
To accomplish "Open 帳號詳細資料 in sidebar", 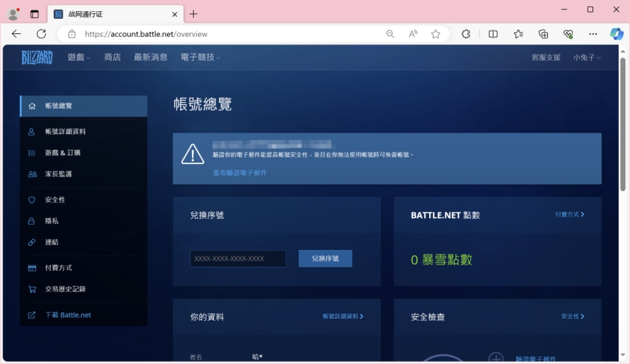I will (83, 131).
